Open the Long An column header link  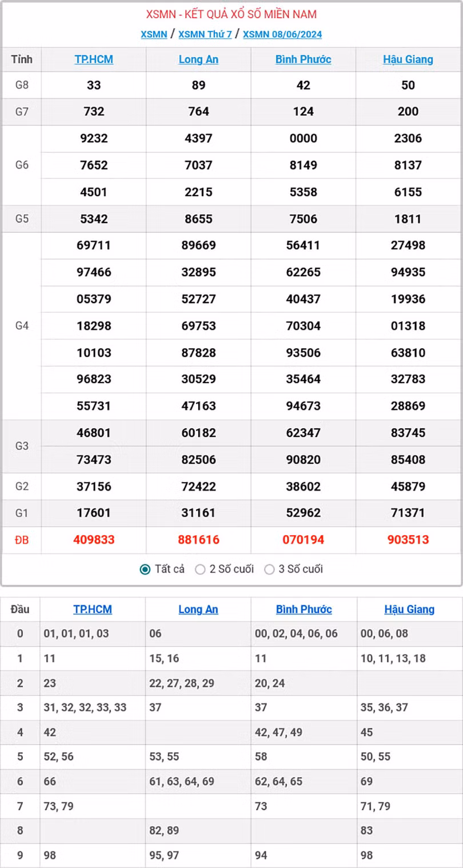tap(198, 59)
